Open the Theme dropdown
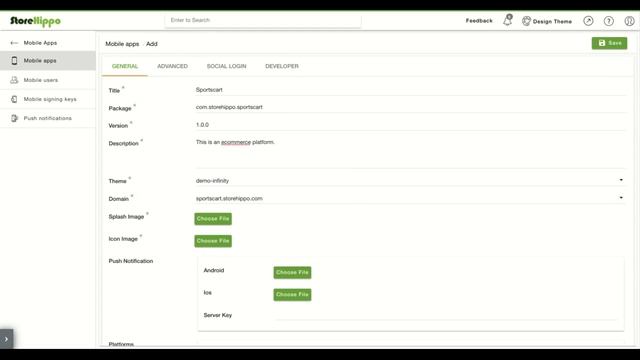This screenshot has height=360, width=640. [410, 180]
